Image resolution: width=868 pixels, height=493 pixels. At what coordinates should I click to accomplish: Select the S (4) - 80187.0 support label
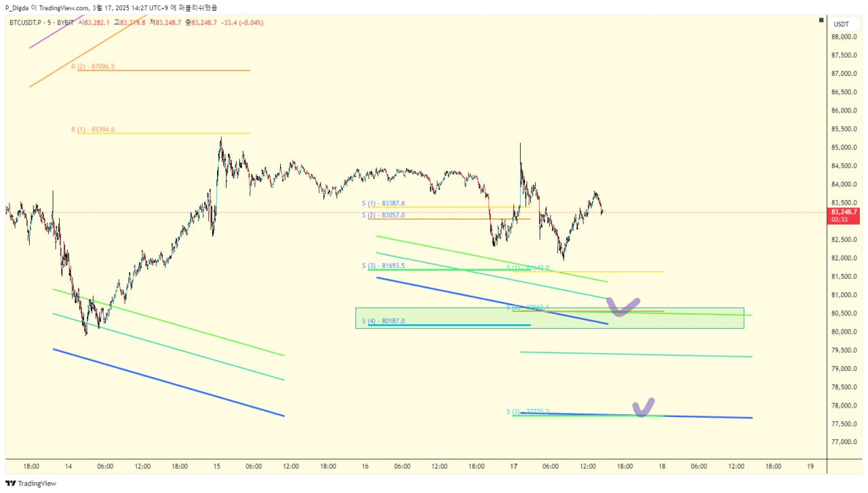(383, 321)
